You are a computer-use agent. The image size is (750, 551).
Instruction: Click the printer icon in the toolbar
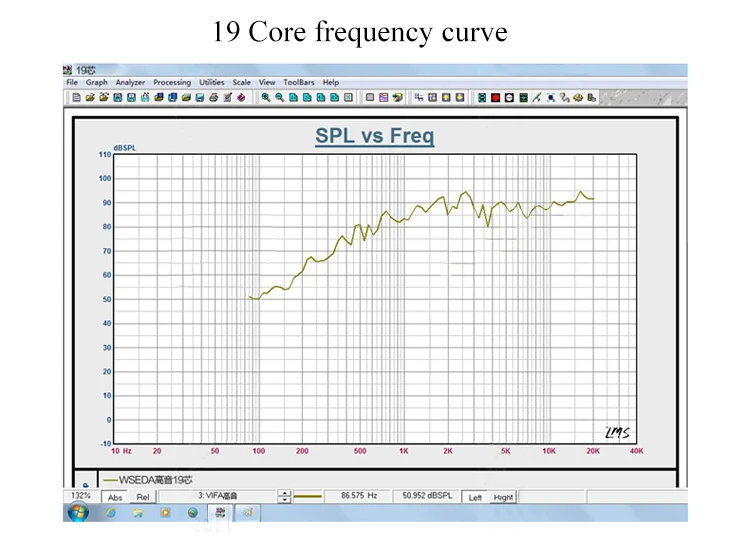pyautogui.click(x=213, y=98)
